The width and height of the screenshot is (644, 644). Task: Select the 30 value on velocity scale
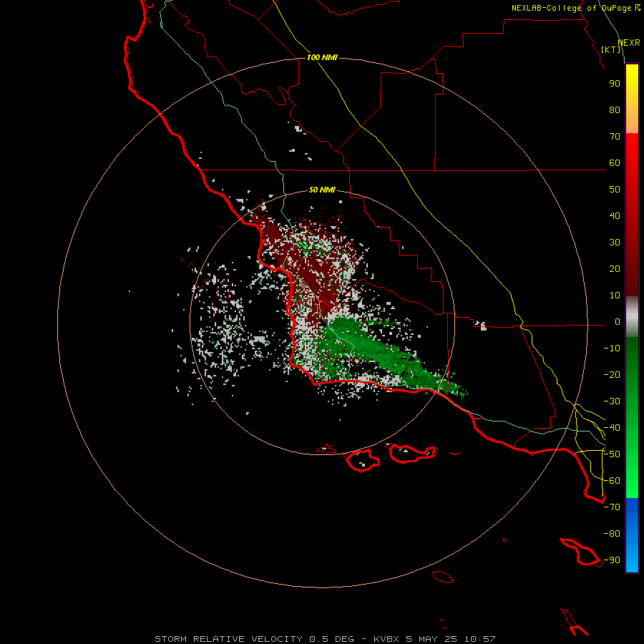click(x=615, y=243)
